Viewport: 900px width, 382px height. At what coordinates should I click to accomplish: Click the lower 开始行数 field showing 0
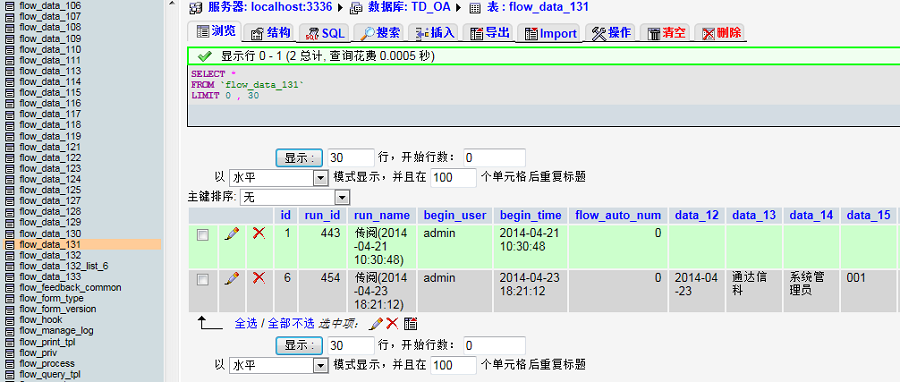(494, 345)
